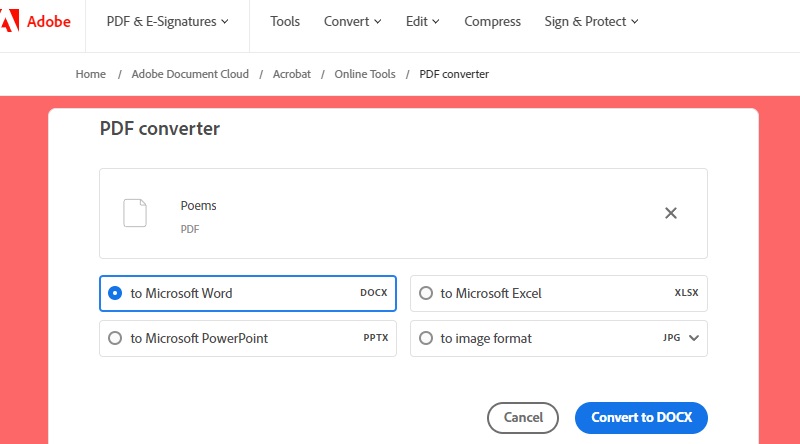Remove the Poems file with X

(671, 213)
